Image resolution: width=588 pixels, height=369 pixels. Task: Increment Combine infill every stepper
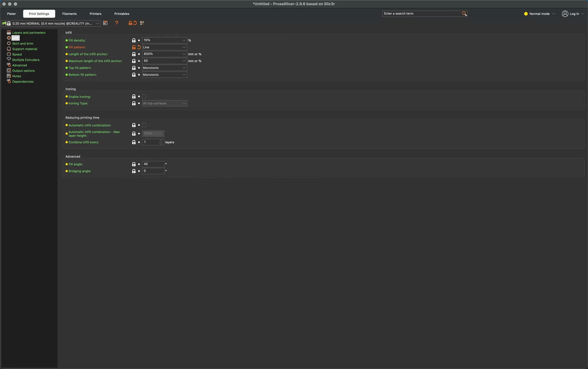(x=161, y=141)
